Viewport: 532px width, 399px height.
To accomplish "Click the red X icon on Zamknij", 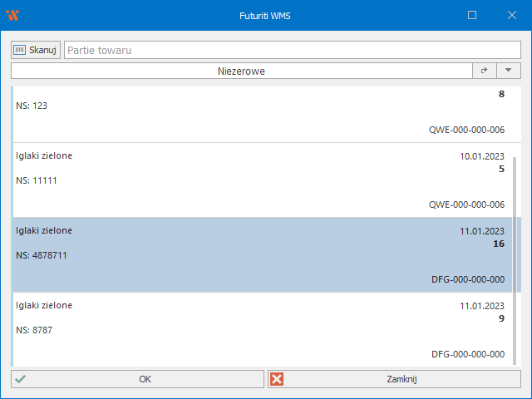I will click(278, 379).
